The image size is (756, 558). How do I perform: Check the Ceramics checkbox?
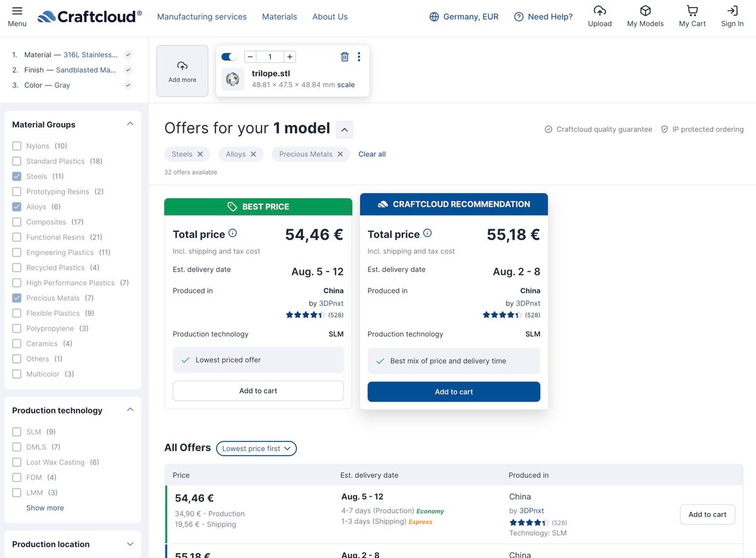point(17,344)
